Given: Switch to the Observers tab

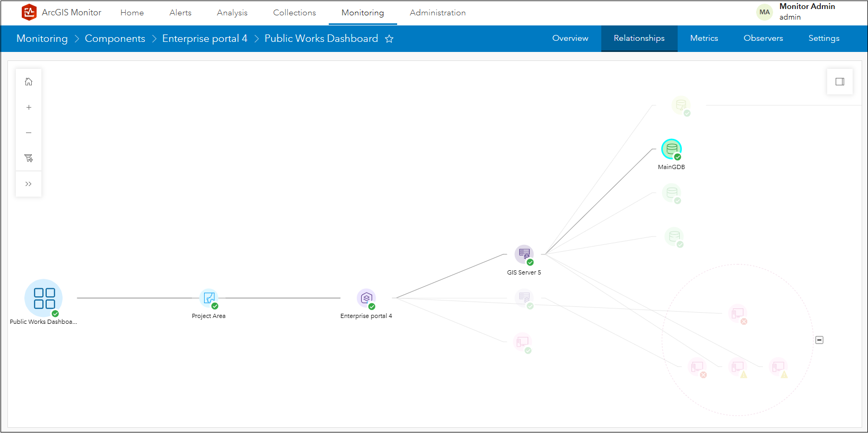Looking at the screenshot, I should coord(763,38).
